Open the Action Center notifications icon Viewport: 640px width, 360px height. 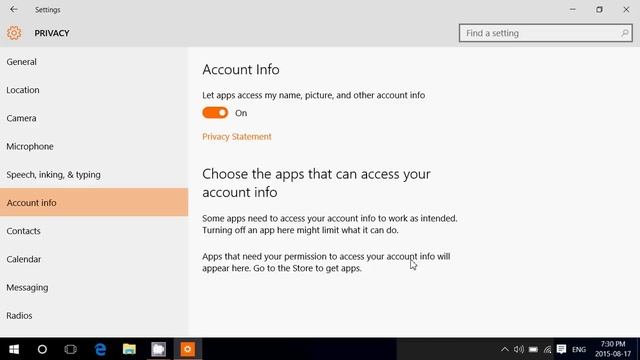point(562,349)
